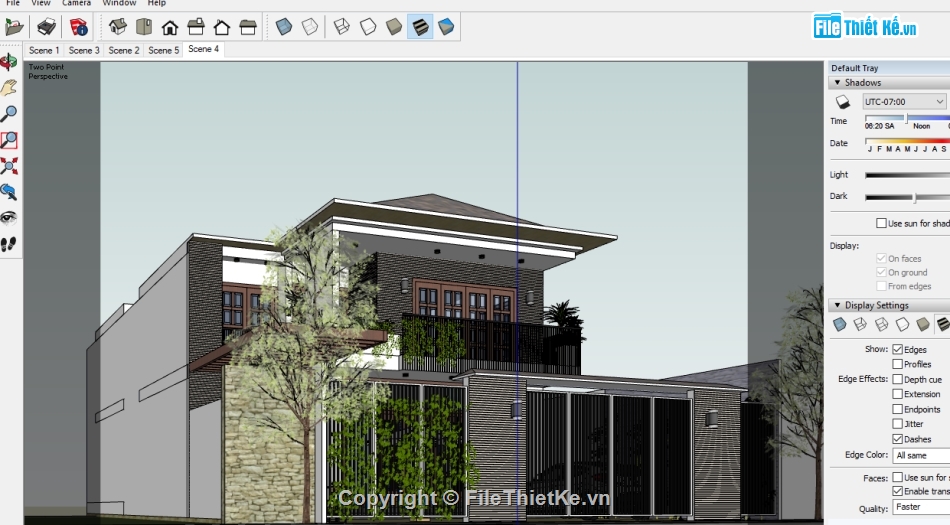Select Shaded With Textures style in top toolbar

point(420,27)
